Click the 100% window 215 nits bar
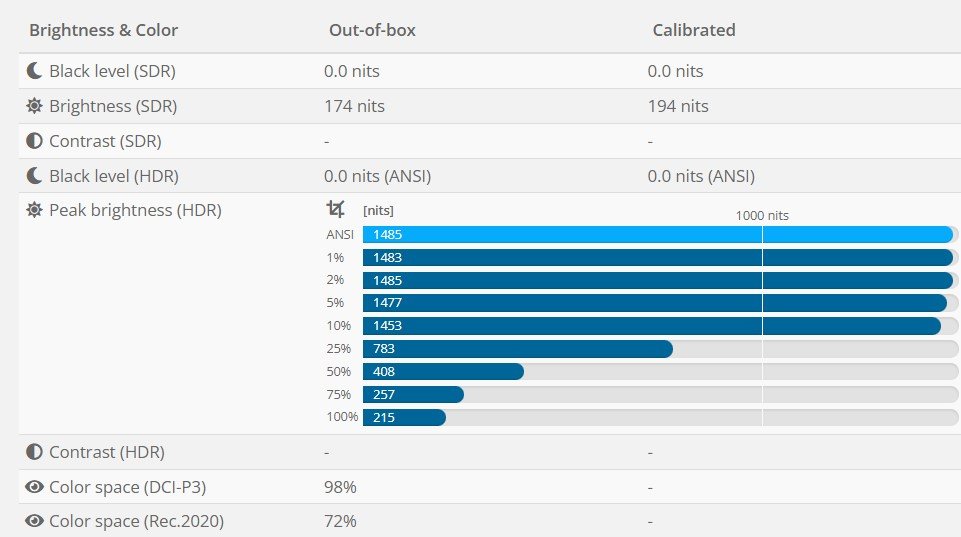The width and height of the screenshot is (961, 537). [404, 417]
